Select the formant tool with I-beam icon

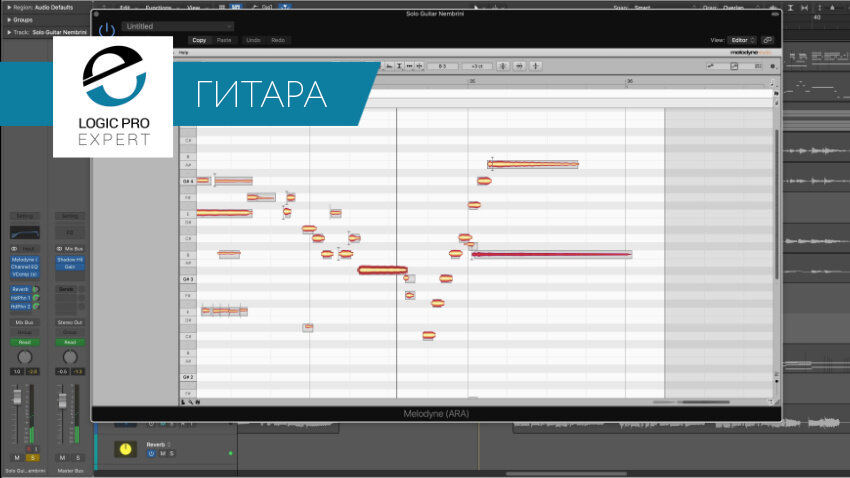[400, 66]
